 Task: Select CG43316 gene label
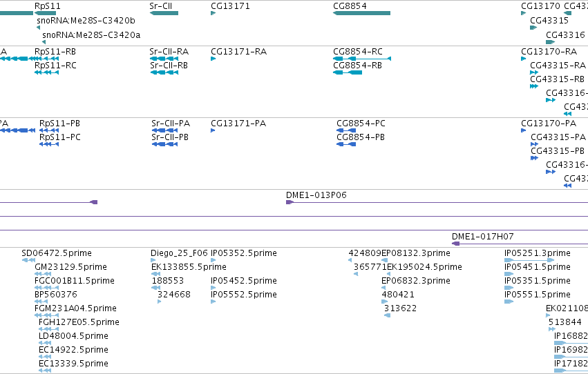(565, 35)
